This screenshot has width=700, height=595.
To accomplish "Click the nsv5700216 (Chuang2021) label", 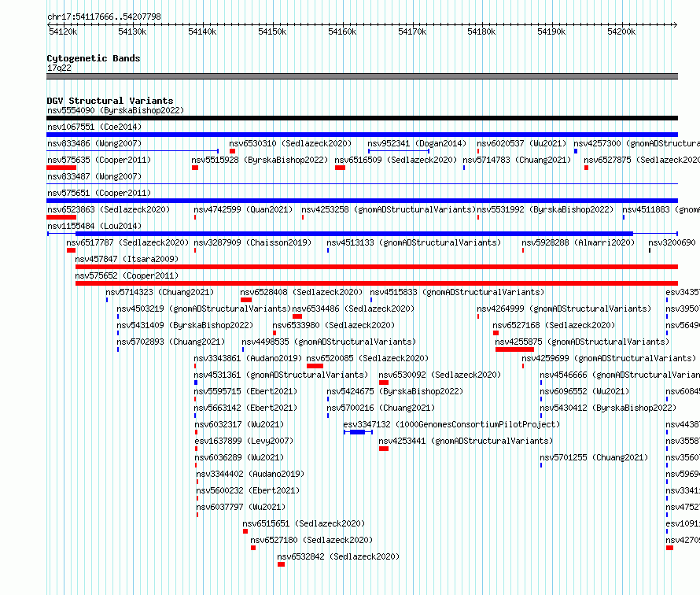I will pyautogui.click(x=381, y=408).
